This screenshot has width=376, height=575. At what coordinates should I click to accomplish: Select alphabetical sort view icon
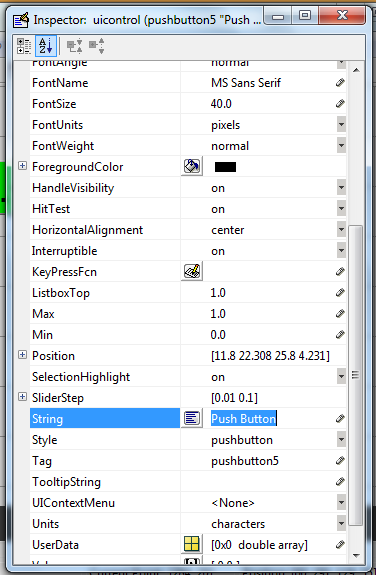[x=46, y=46]
